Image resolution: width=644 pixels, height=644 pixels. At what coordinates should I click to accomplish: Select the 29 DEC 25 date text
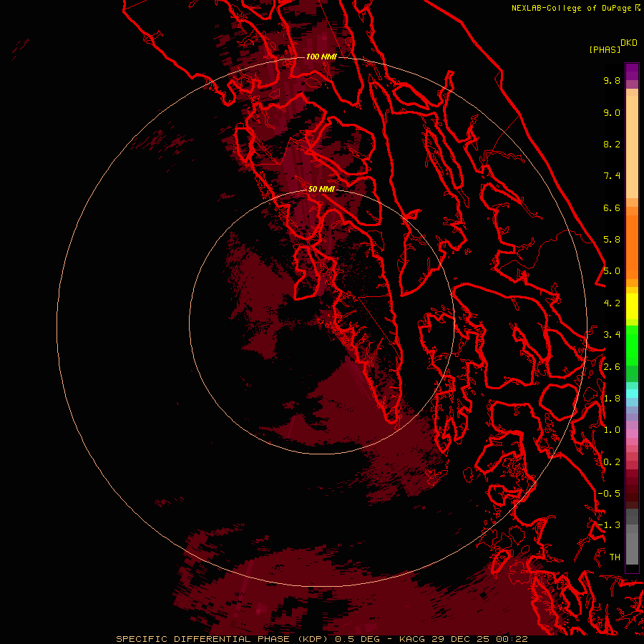click(x=462, y=639)
